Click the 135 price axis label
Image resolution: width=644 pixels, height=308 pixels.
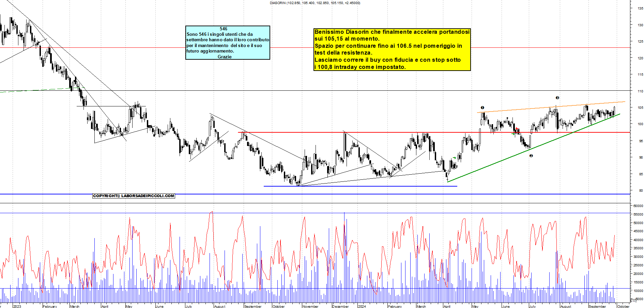tap(641, 9)
